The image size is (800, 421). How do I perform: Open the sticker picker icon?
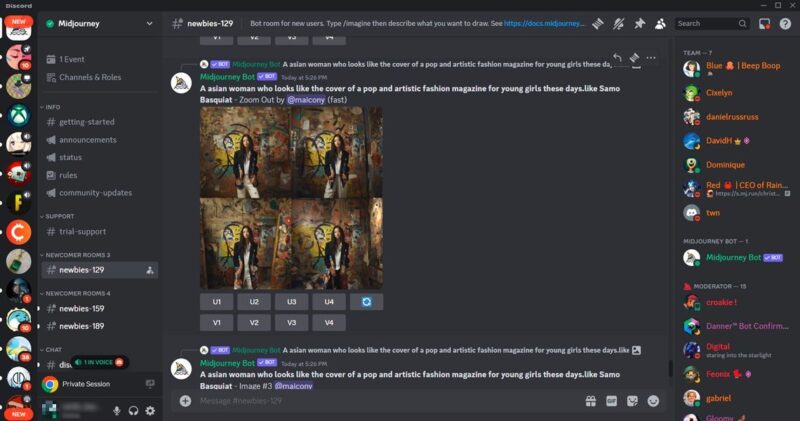(x=632, y=401)
